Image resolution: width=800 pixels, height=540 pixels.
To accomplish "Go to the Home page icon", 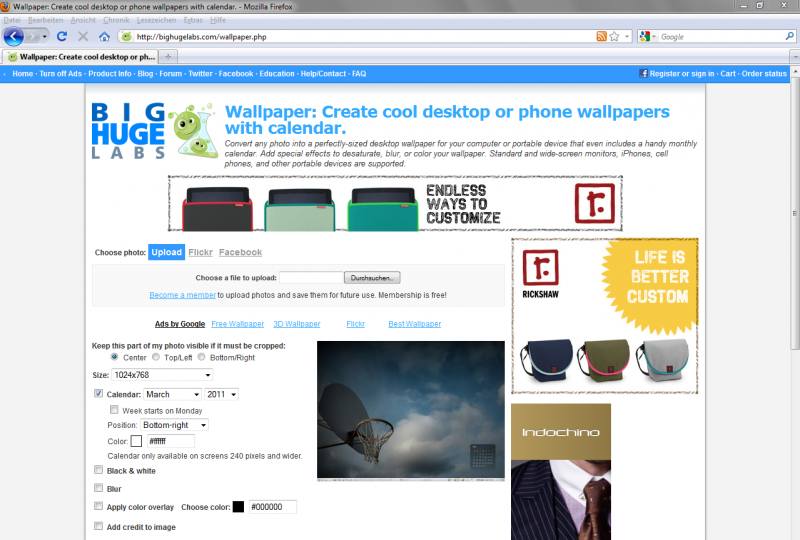I will click(105, 36).
